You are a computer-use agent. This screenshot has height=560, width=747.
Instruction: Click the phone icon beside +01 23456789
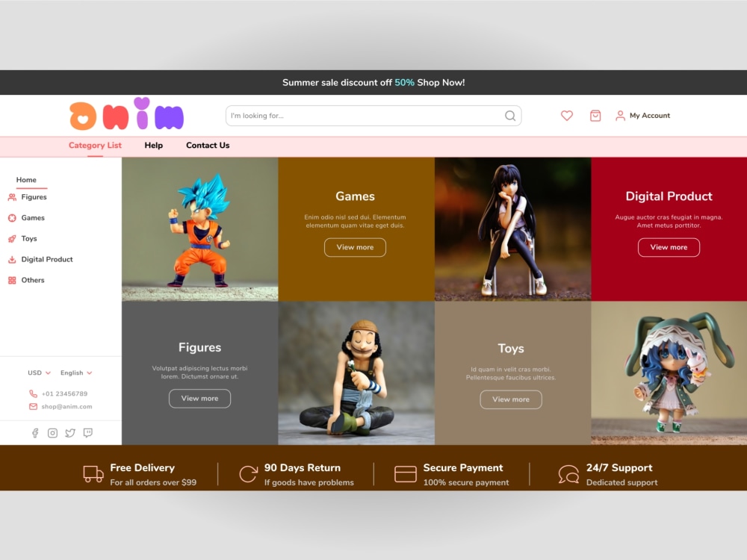33,393
